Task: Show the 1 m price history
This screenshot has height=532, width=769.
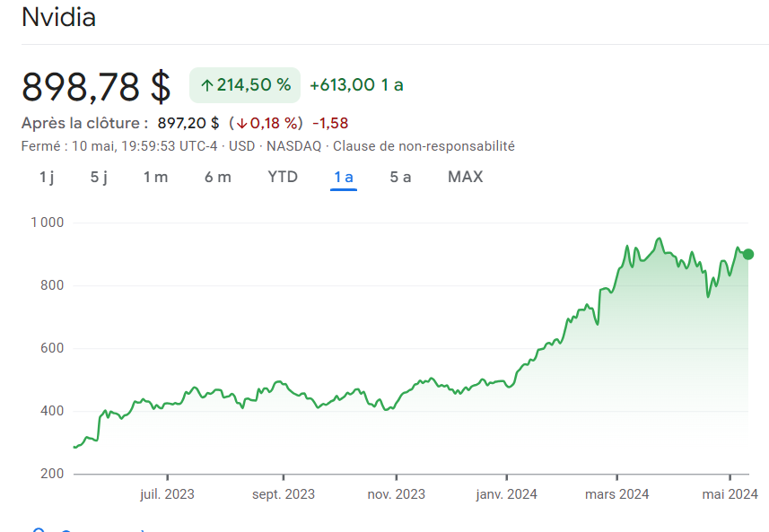Action: 155,177
